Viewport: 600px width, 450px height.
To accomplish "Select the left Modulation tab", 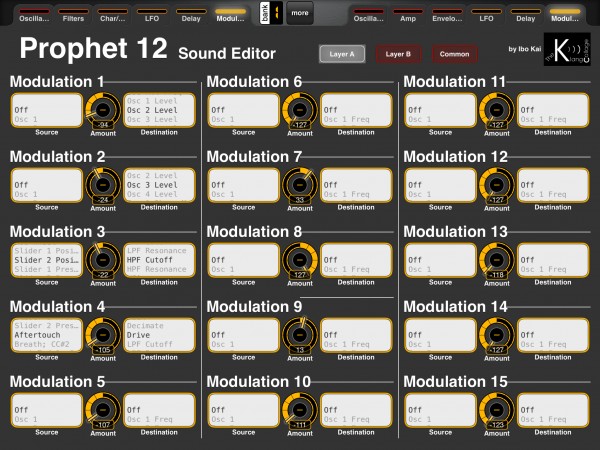I will 230,15.
